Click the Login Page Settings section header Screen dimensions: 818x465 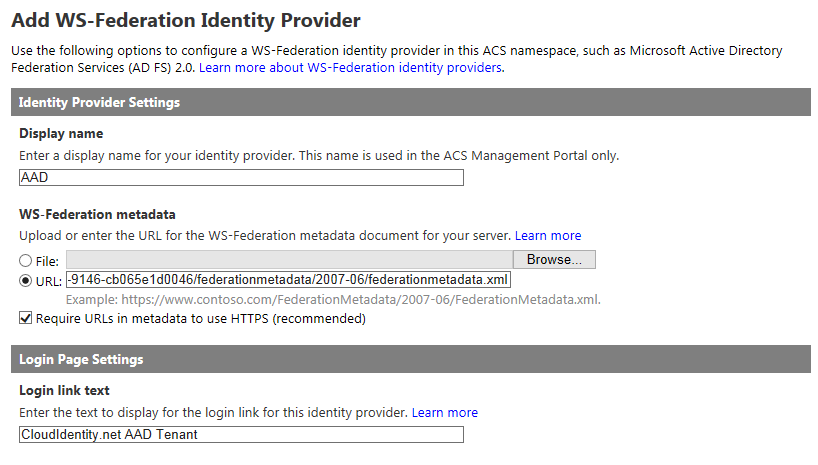click(411, 359)
